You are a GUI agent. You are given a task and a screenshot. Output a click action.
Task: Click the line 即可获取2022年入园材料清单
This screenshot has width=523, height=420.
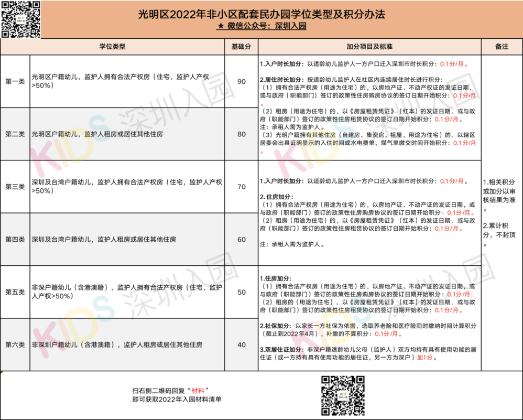tap(177, 400)
